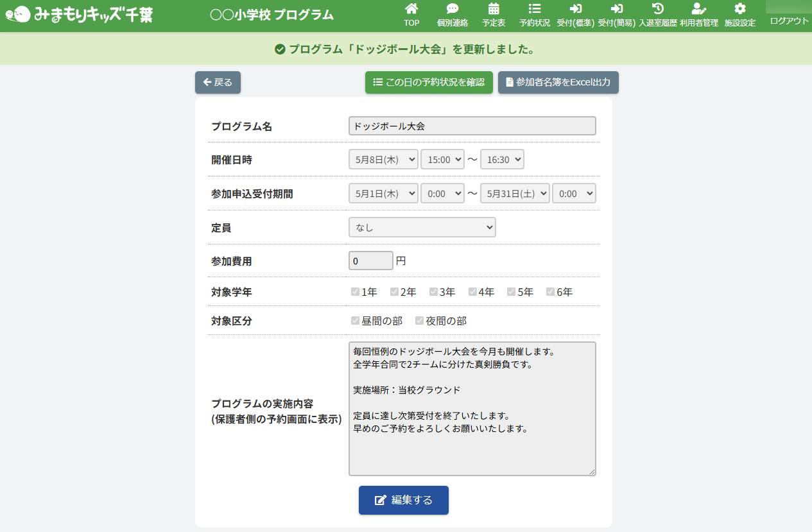This screenshot has width=812, height=532.
Task: Go to 予約状況 list icon
Action: [x=535, y=9]
